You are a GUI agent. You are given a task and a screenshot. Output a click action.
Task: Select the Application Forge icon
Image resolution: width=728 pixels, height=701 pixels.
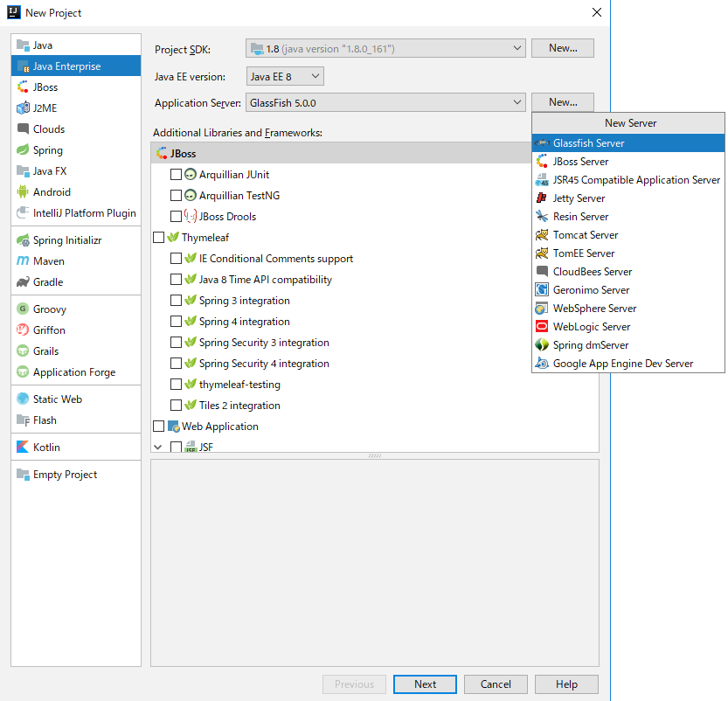[x=23, y=371]
